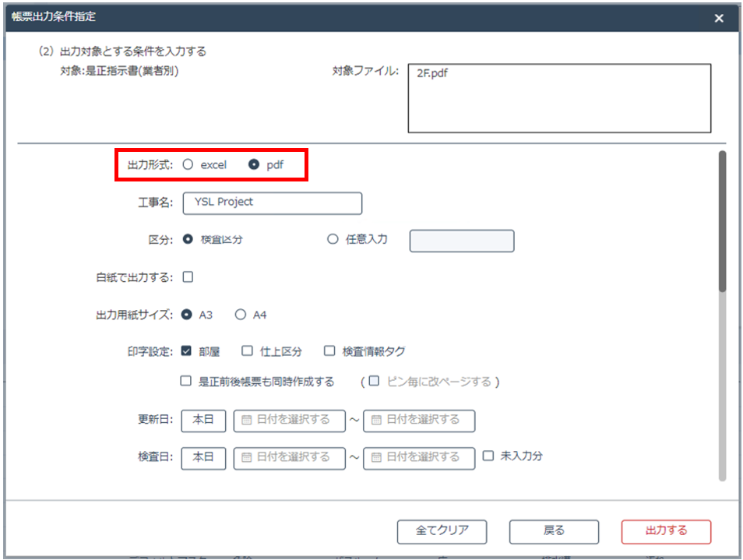Tick the 検査情報タグ checkbox
The height and width of the screenshot is (560, 743).
[x=329, y=351]
